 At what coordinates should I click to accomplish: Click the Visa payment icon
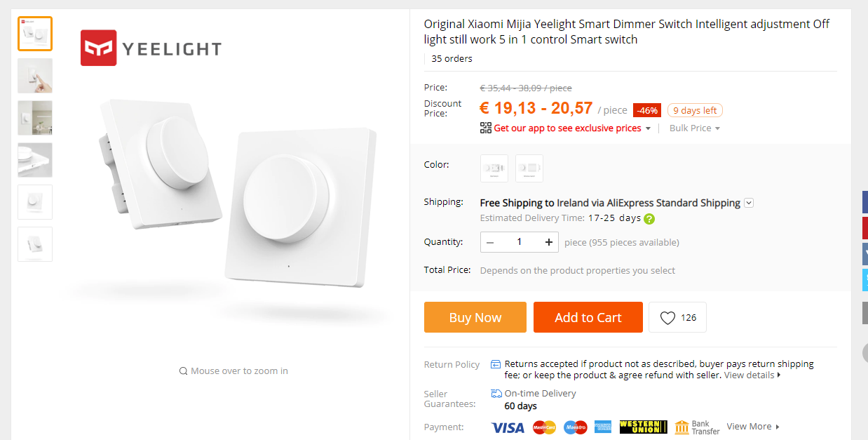(x=508, y=427)
